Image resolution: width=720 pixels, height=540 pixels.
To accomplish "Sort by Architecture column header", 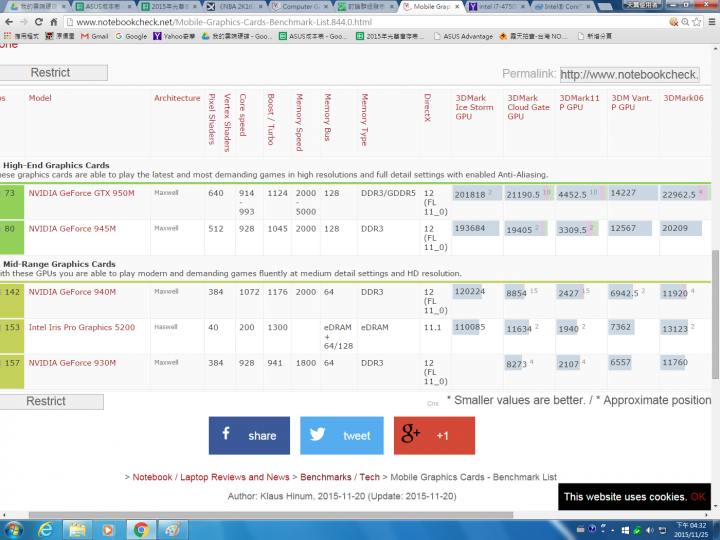I will (177, 98).
